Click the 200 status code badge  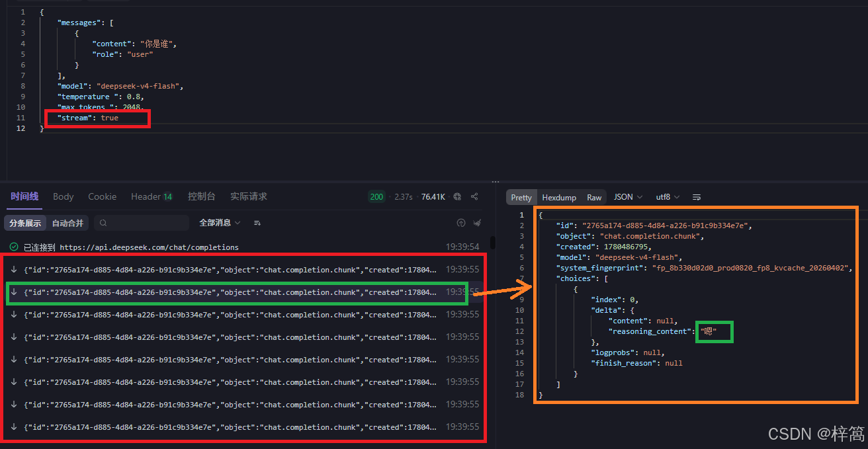coord(377,196)
